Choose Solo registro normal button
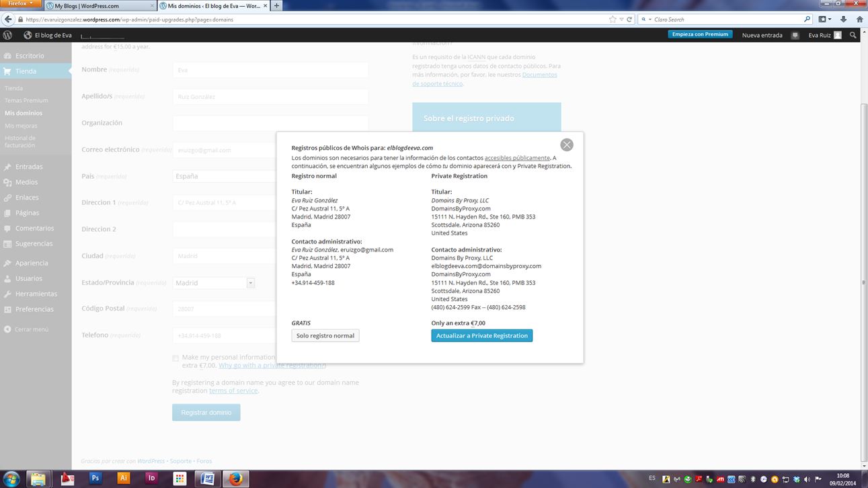The width and height of the screenshot is (868, 488). 325,335
